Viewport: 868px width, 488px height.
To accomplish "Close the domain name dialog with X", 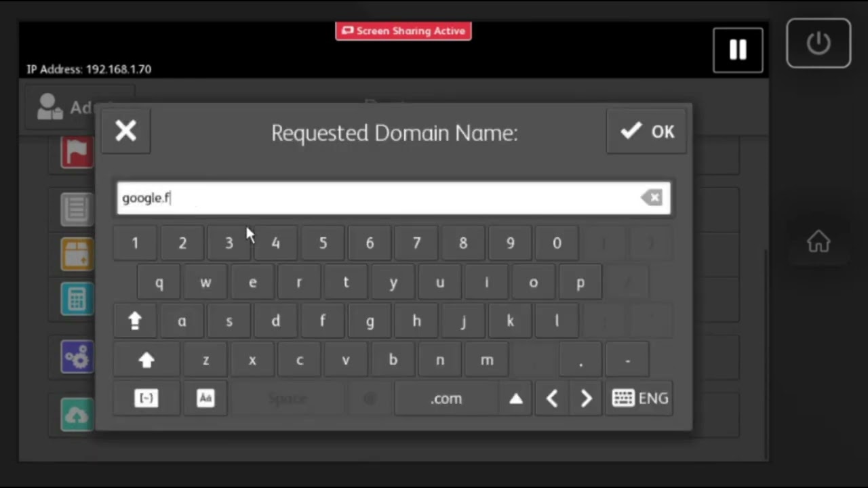I will [x=125, y=131].
